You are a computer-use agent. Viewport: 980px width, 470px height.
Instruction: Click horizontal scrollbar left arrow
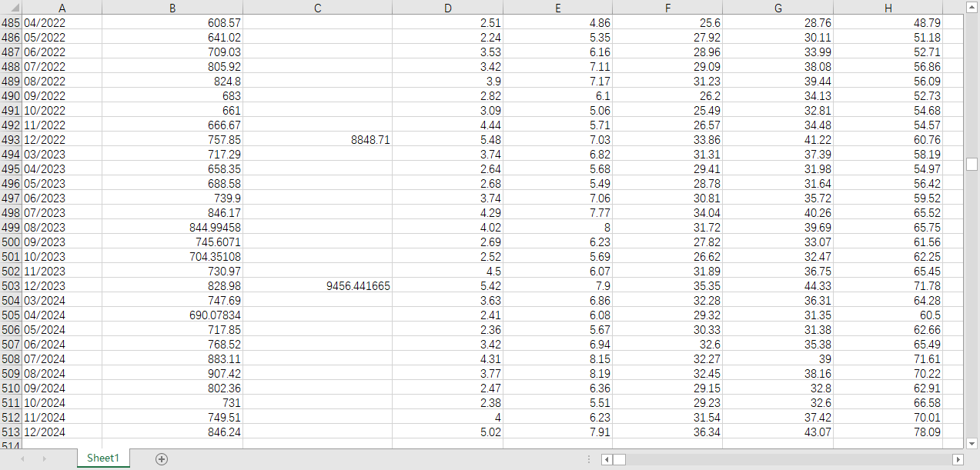pyautogui.click(x=607, y=459)
